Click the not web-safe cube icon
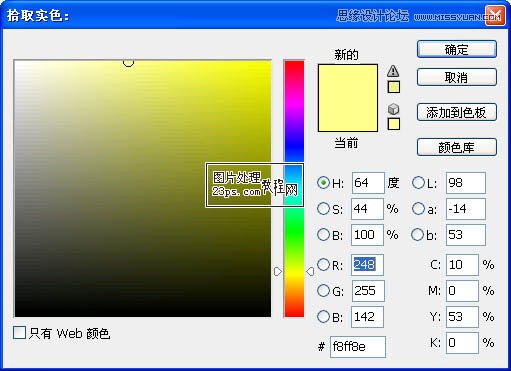The height and width of the screenshot is (371, 511). pyautogui.click(x=394, y=109)
